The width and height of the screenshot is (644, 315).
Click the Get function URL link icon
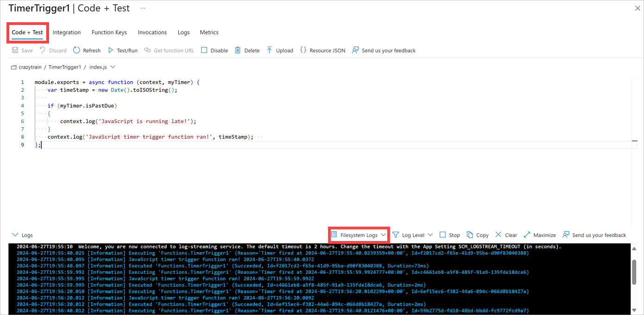pyautogui.click(x=148, y=50)
